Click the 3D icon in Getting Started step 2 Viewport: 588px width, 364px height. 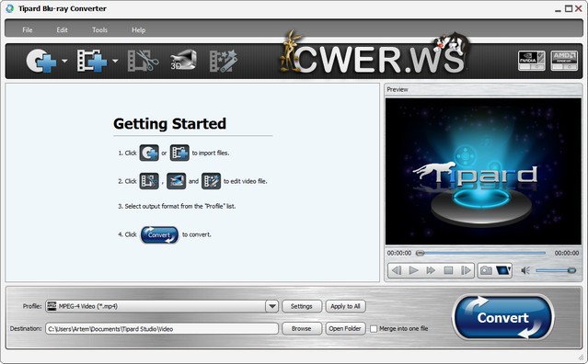pyautogui.click(x=177, y=181)
